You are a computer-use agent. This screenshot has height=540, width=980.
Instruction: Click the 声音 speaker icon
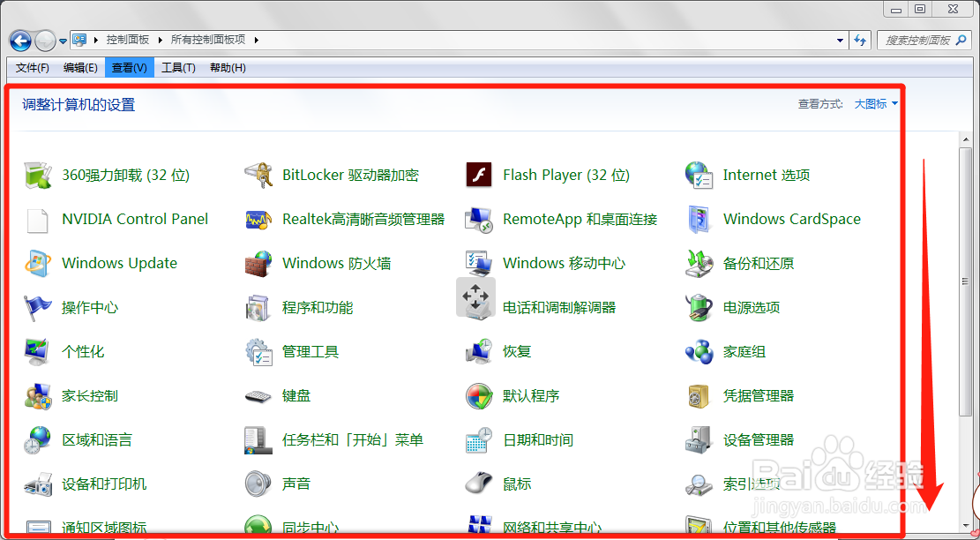pyautogui.click(x=258, y=484)
